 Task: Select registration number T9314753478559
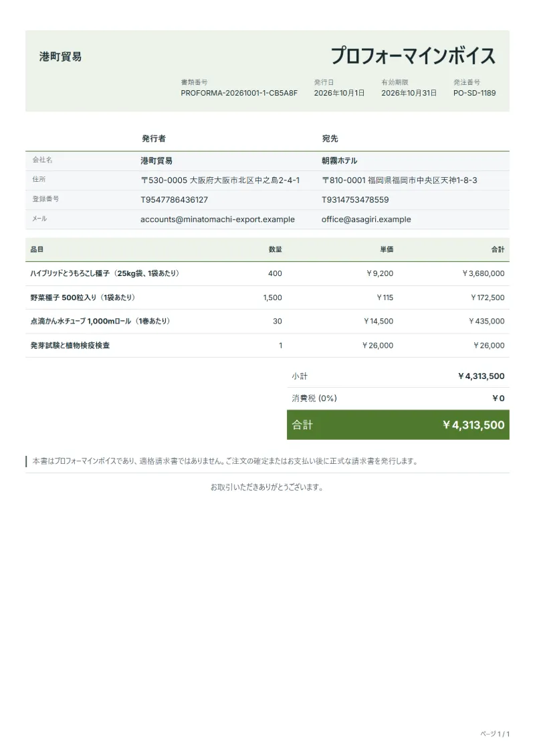coord(355,200)
